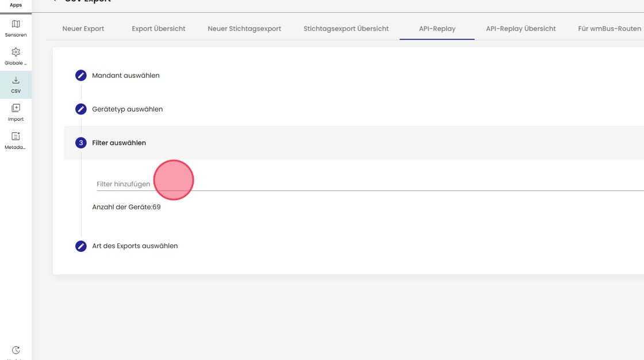
Task: Open the Import icon in sidebar
Action: pyautogui.click(x=16, y=108)
